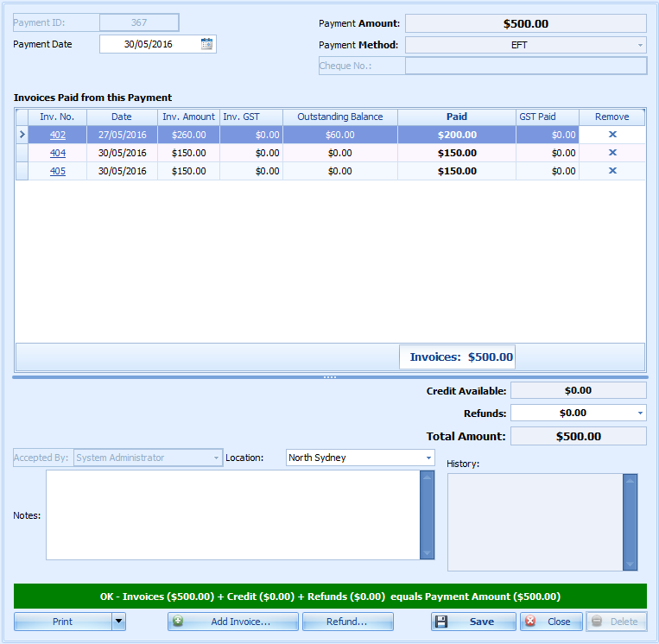Click the Notes scrollbar down arrow

click(x=427, y=553)
